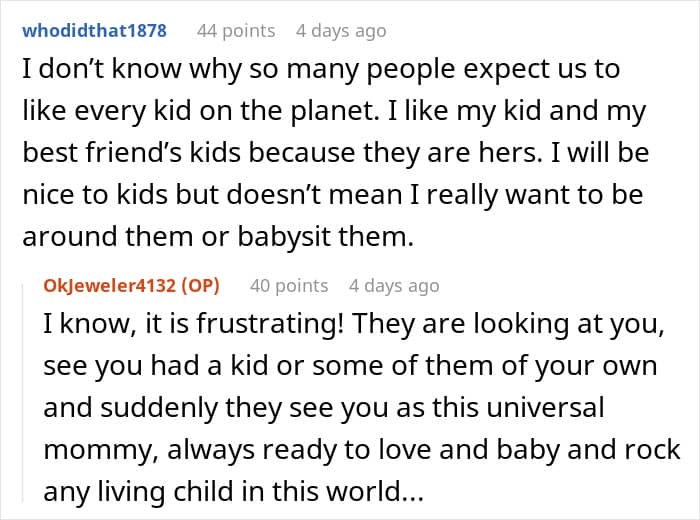Open timestamp on OkJeweler4132's reply
This screenshot has height=520, width=700.
click(394, 286)
